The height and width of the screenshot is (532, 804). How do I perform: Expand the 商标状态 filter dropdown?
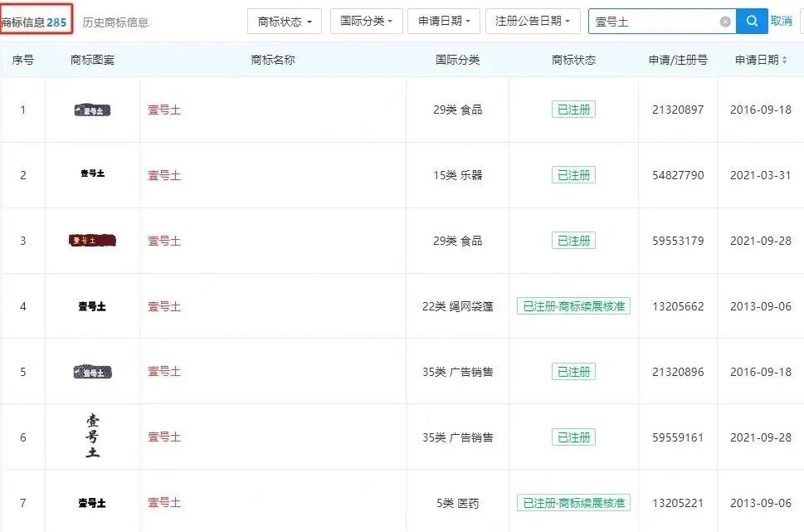[285, 22]
